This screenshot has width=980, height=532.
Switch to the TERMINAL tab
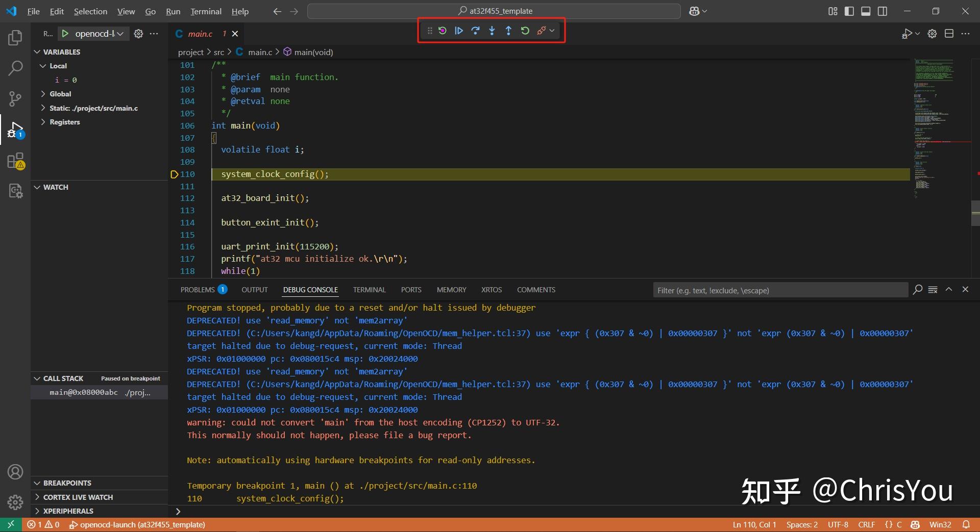click(369, 289)
